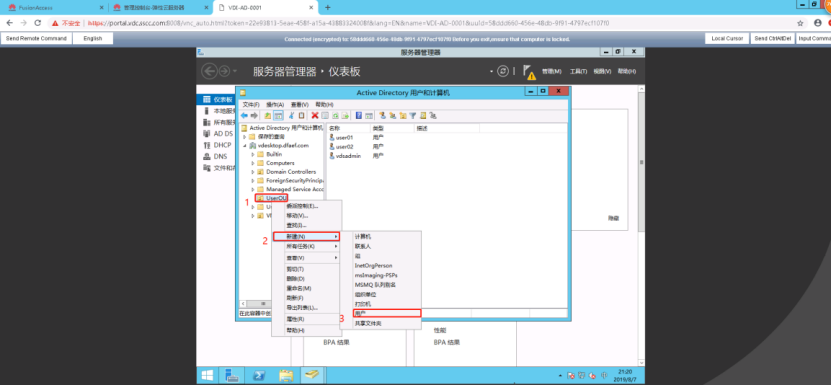Open 操作(A) menu in Active Directory window
This screenshot has width=831, height=385.
[275, 104]
